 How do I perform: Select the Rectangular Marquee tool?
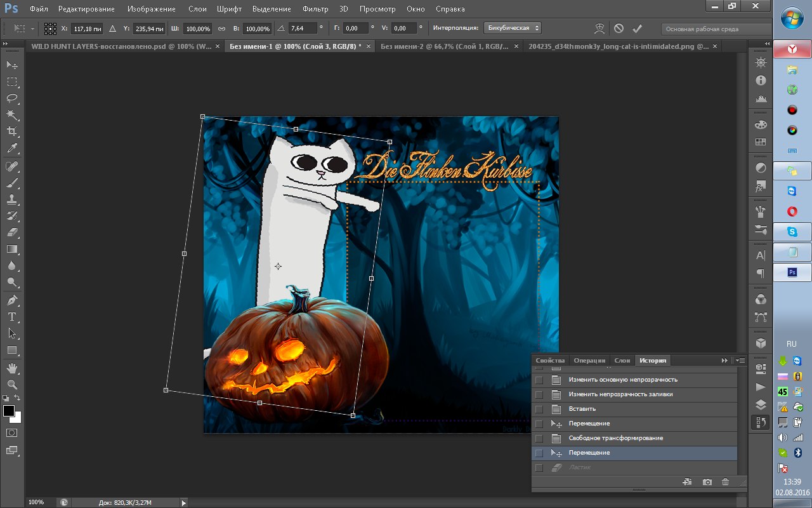coord(12,81)
